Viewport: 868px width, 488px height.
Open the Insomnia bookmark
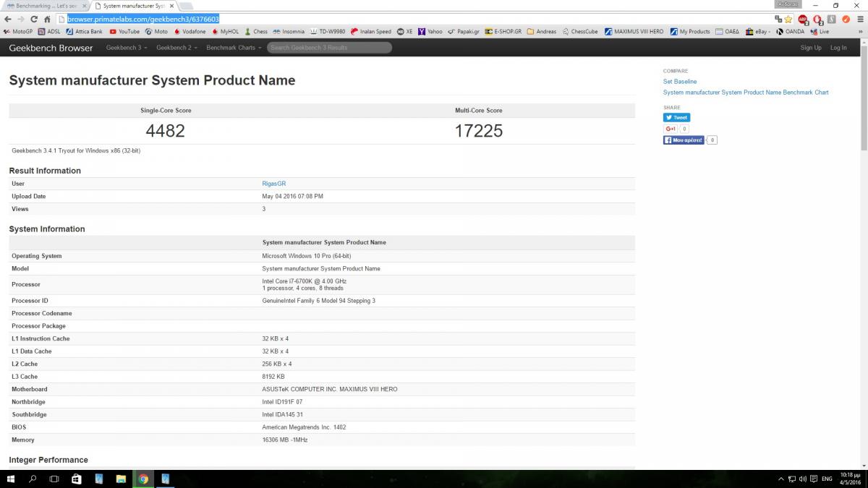coord(289,32)
